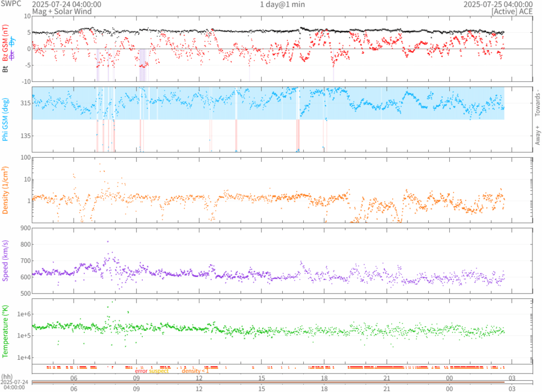
Task: Click the 'Away +' sector label
Action: pyautogui.click(x=538, y=135)
